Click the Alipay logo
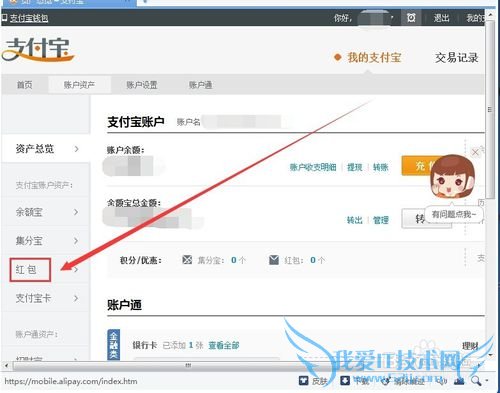 [x=38, y=50]
